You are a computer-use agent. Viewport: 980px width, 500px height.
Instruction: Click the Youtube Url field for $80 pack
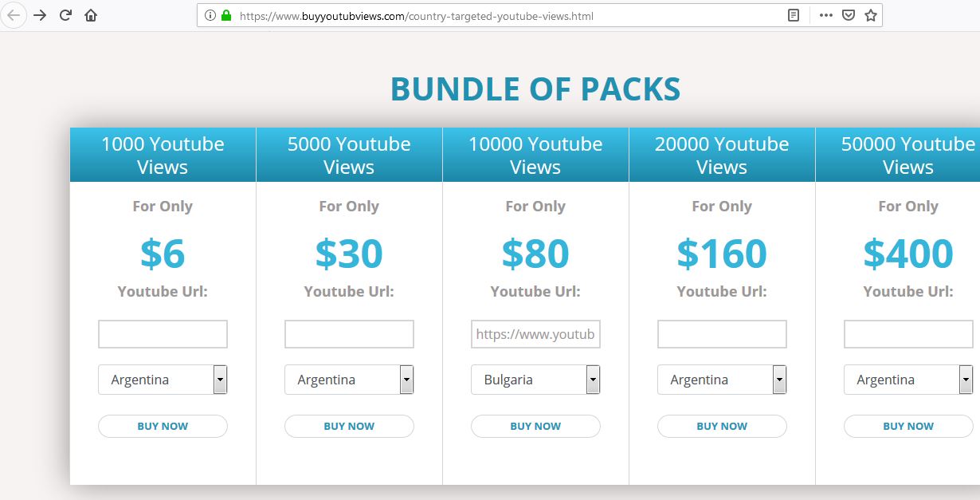tap(535, 334)
